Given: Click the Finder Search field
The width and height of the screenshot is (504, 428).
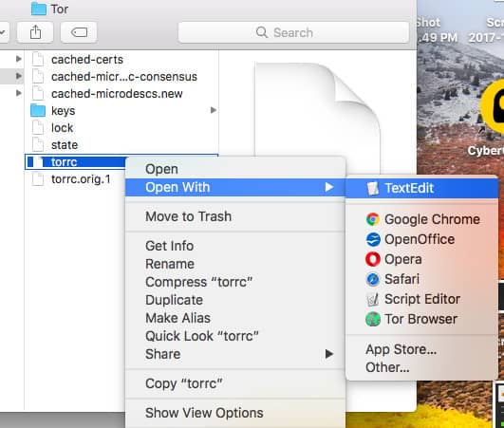Looking at the screenshot, I should click(293, 32).
